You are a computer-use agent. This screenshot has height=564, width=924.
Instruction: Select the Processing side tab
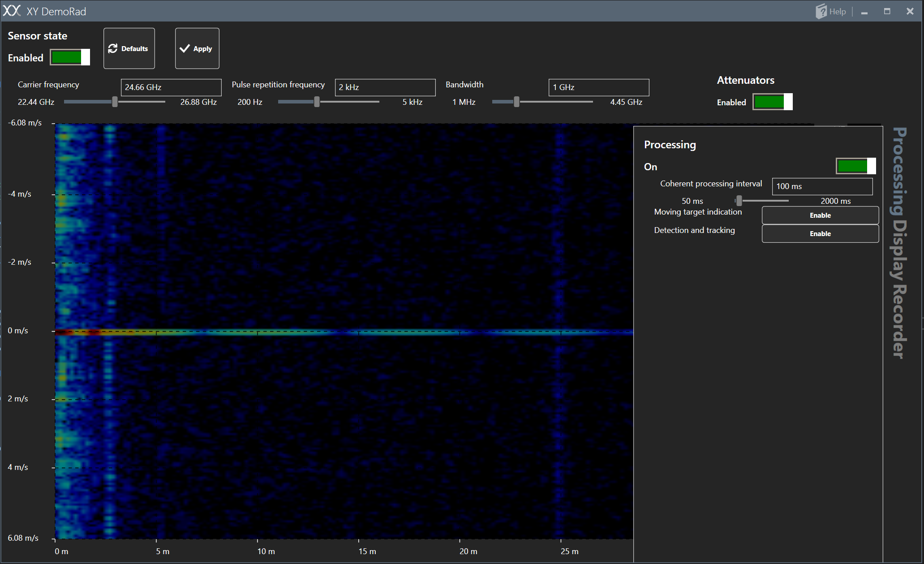click(x=899, y=171)
